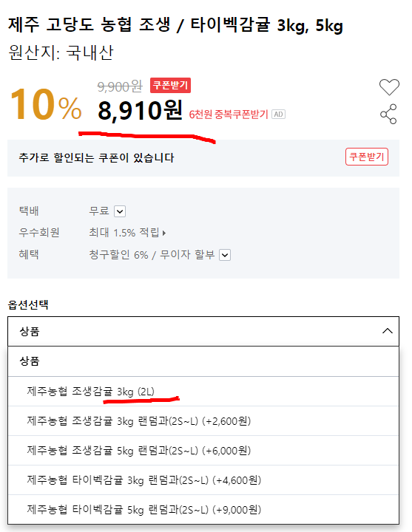
Task: Open the 최대 1.5% 적립 arrow
Action: point(164,233)
